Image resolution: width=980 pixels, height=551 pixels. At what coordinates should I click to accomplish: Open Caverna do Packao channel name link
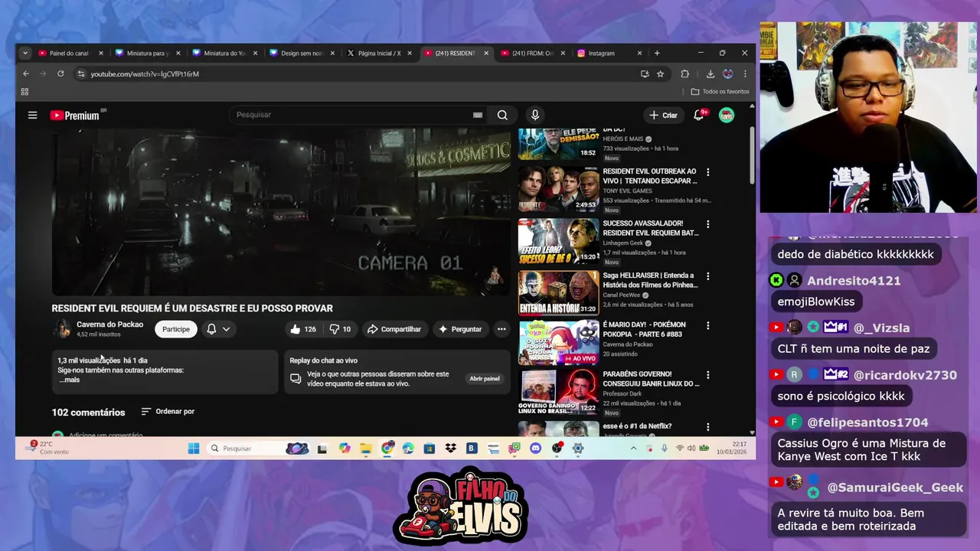point(109,324)
